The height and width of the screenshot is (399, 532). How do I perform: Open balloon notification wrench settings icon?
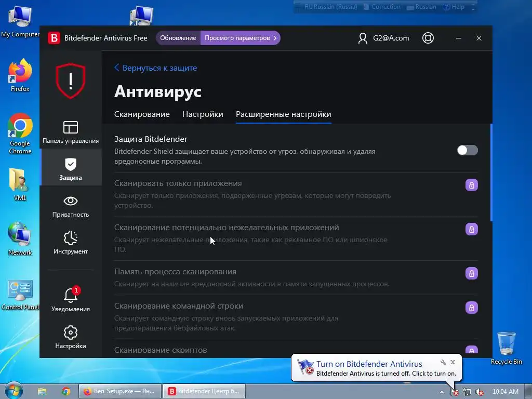pos(443,362)
